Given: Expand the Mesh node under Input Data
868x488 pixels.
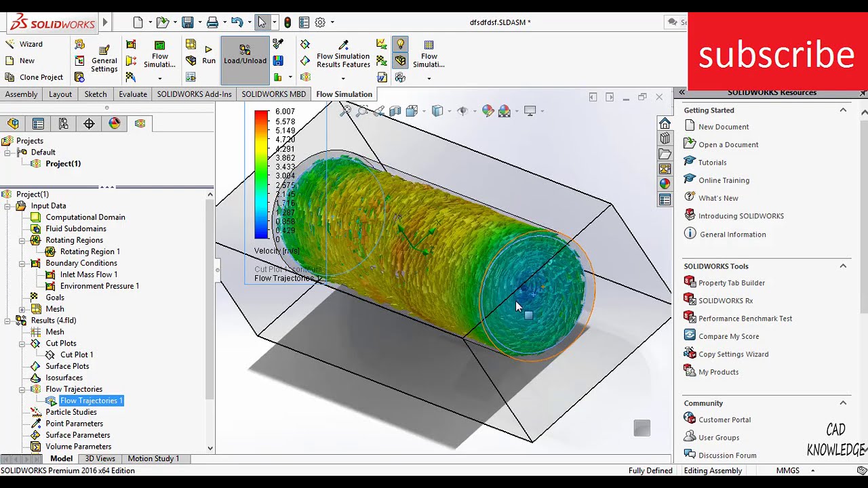Looking at the screenshot, I should tap(22, 309).
